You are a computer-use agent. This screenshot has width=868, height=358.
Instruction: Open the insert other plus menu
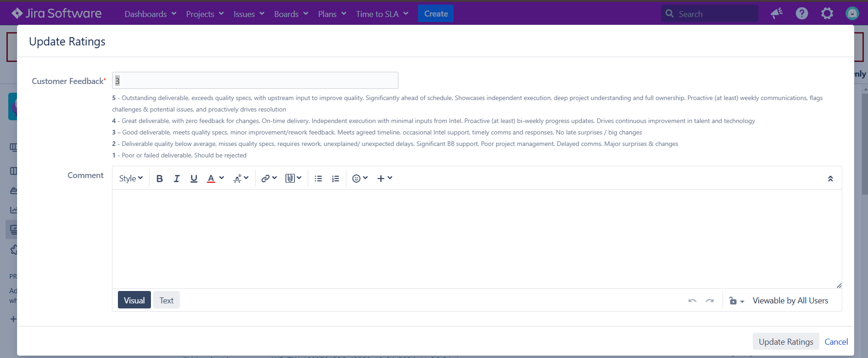384,179
